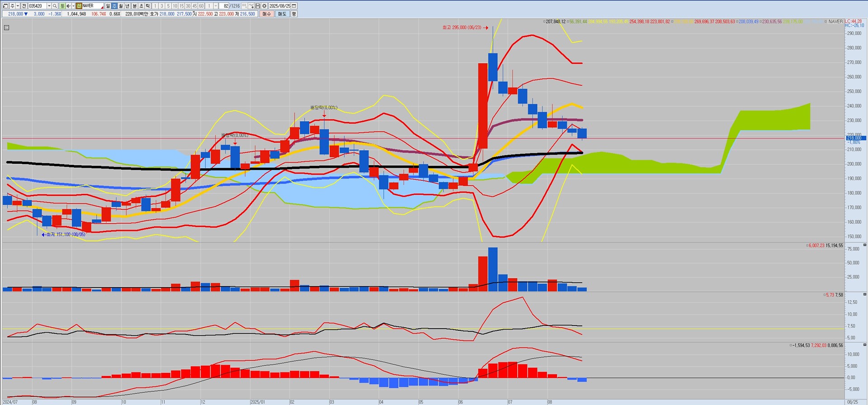Switch to daily (일) chart period

108,6
